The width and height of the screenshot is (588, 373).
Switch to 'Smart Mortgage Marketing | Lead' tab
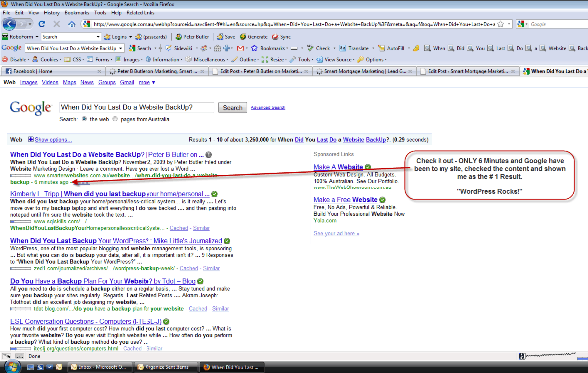(x=364, y=71)
